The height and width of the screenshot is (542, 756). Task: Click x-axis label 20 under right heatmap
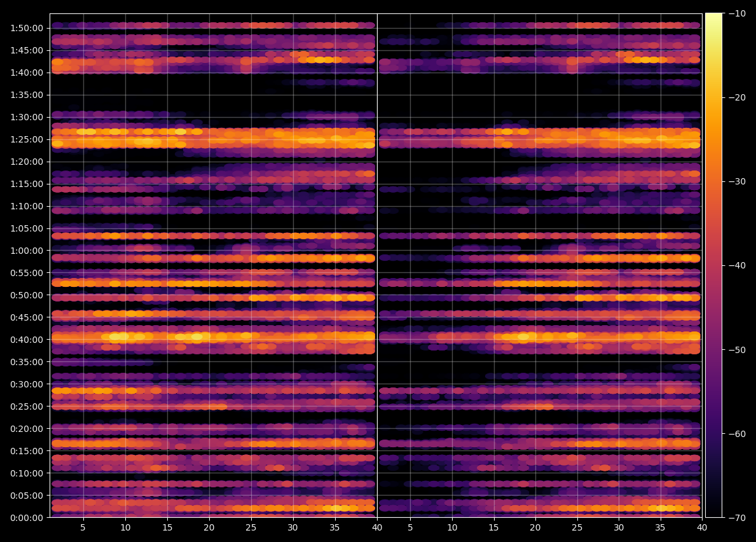[535, 527]
